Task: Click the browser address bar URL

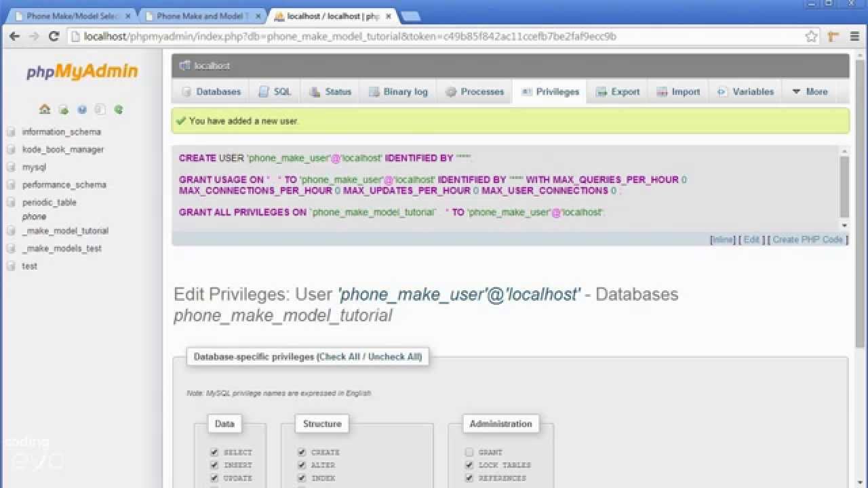Action: (x=350, y=37)
